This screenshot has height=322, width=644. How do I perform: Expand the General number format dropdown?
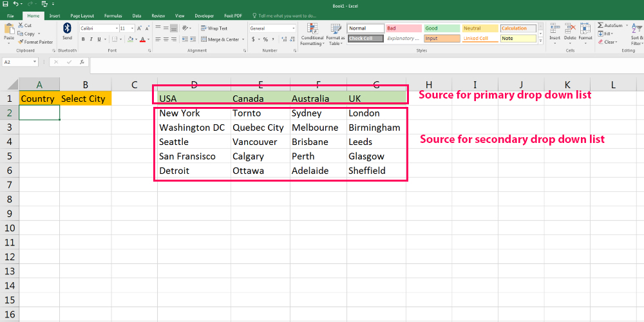coord(294,28)
